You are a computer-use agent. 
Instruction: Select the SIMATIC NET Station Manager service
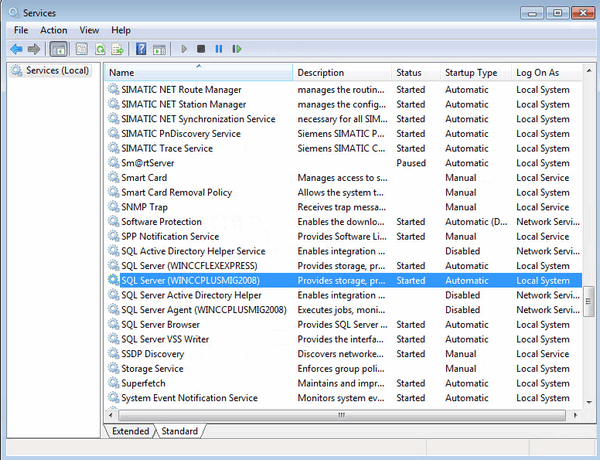coord(343,104)
